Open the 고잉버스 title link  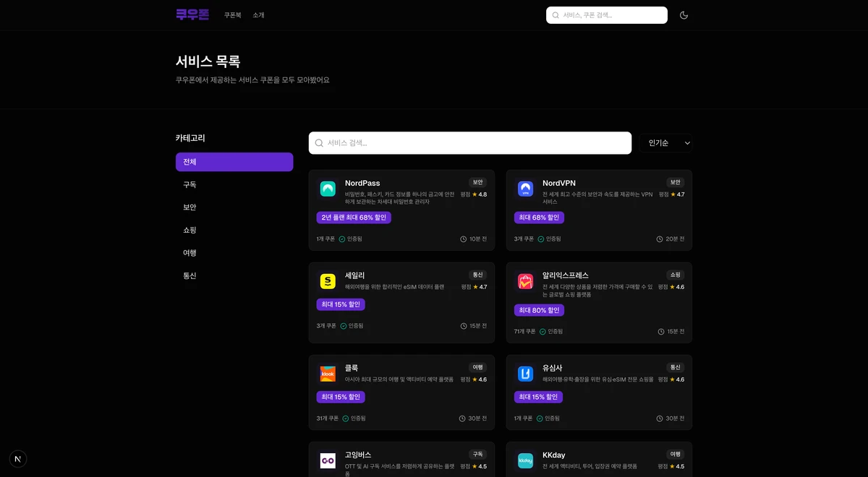358,455
